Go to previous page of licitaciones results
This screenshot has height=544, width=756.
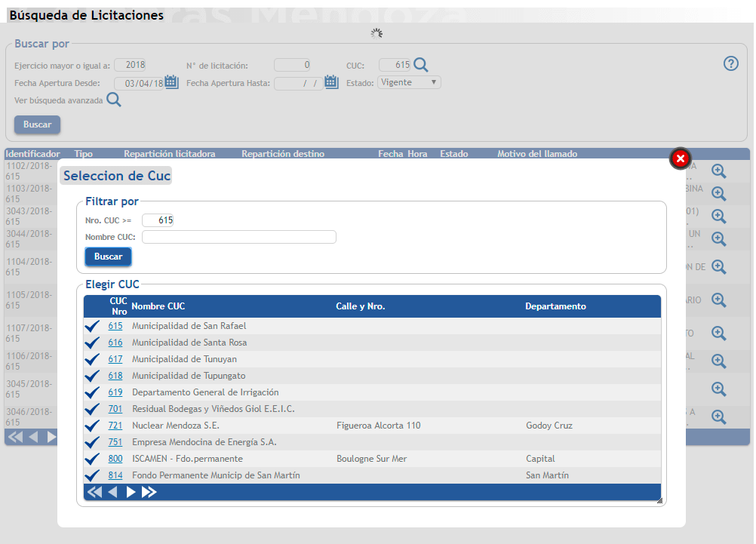33,437
